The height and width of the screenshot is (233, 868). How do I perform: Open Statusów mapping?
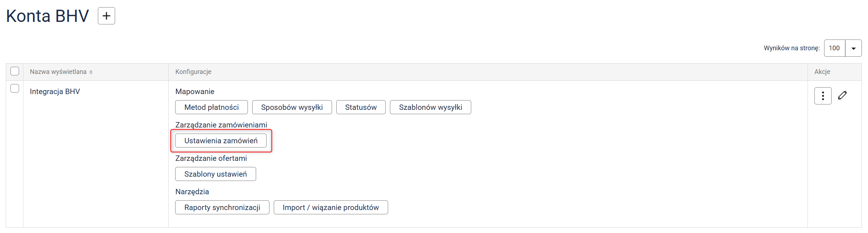pos(361,107)
